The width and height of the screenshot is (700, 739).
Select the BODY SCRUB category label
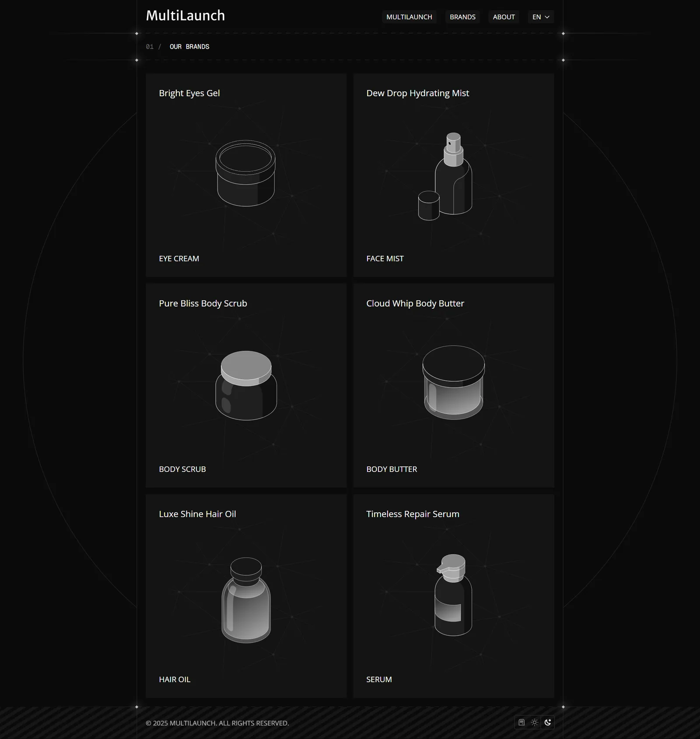tap(182, 469)
